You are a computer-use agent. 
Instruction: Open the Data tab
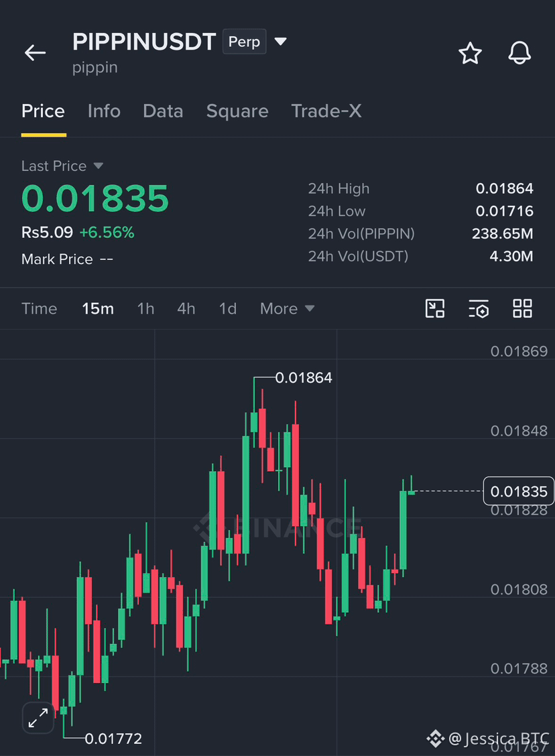(x=163, y=111)
